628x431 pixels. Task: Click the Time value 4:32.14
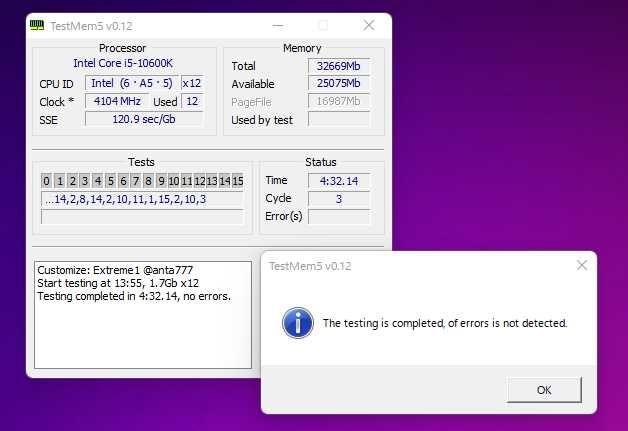[x=339, y=181]
